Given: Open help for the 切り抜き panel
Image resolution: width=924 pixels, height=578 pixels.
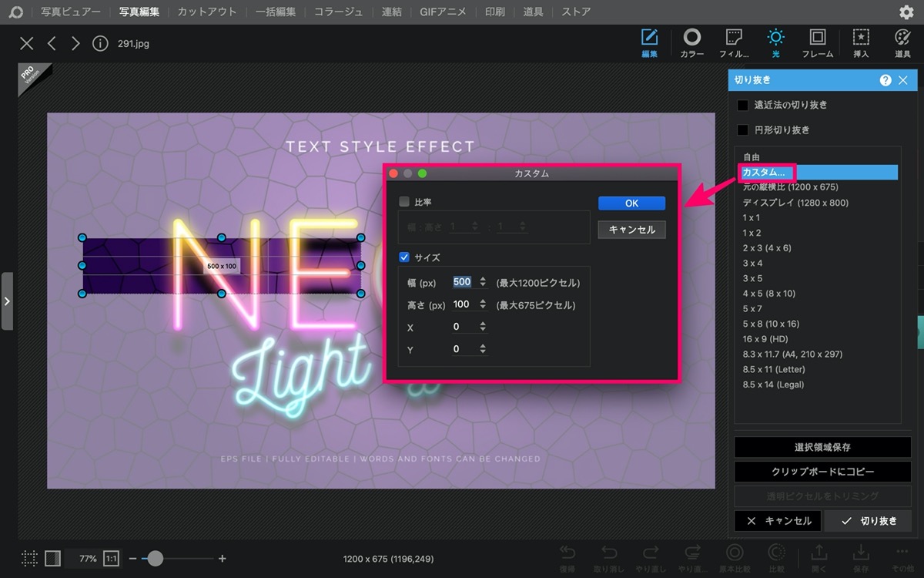Looking at the screenshot, I should pos(885,80).
